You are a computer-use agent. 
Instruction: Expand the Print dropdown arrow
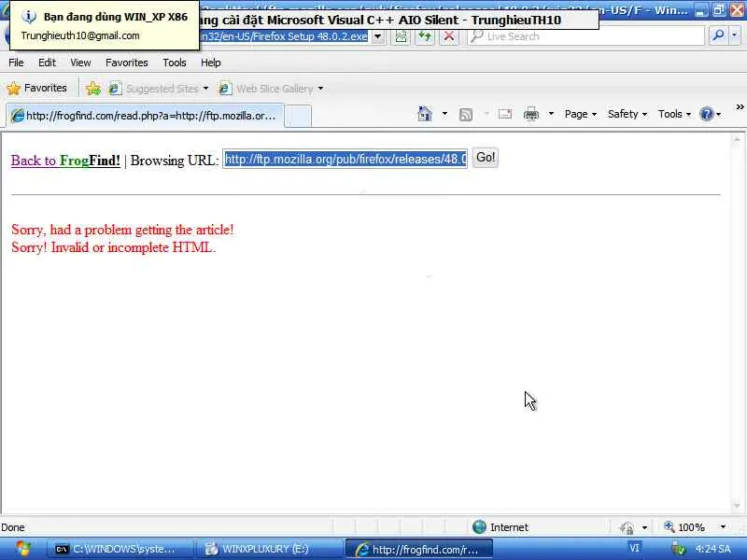[551, 114]
